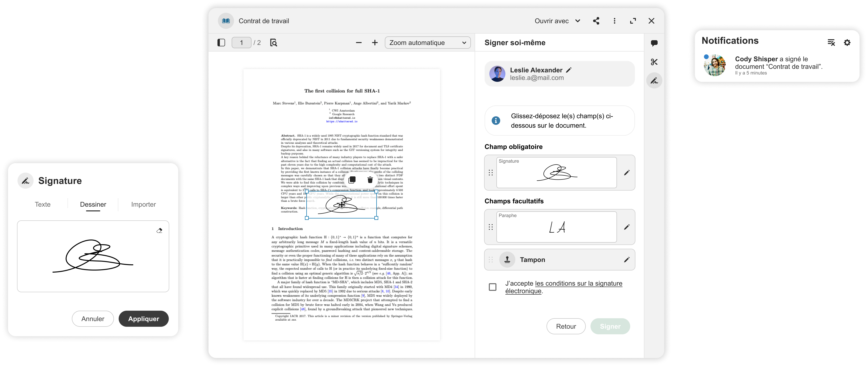This screenshot has height=366, width=868.
Task: Click the Signer button
Action: (x=610, y=326)
